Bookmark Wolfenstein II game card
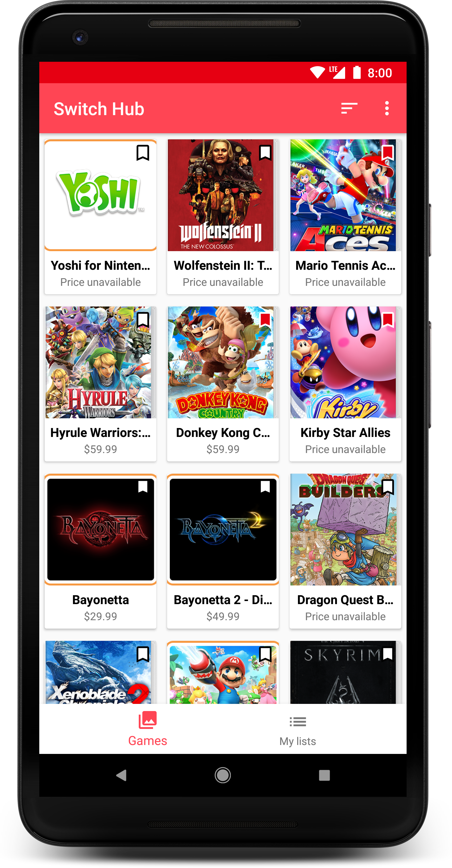The height and width of the screenshot is (868, 452). click(x=265, y=153)
